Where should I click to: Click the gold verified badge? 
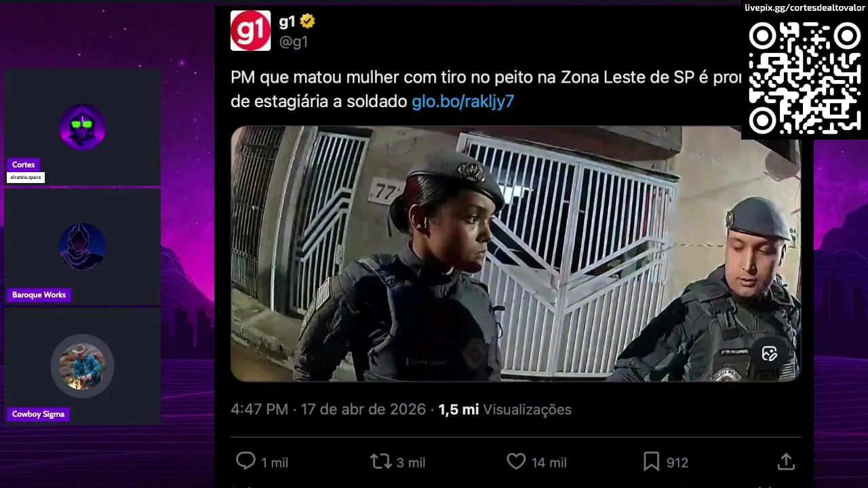(307, 21)
